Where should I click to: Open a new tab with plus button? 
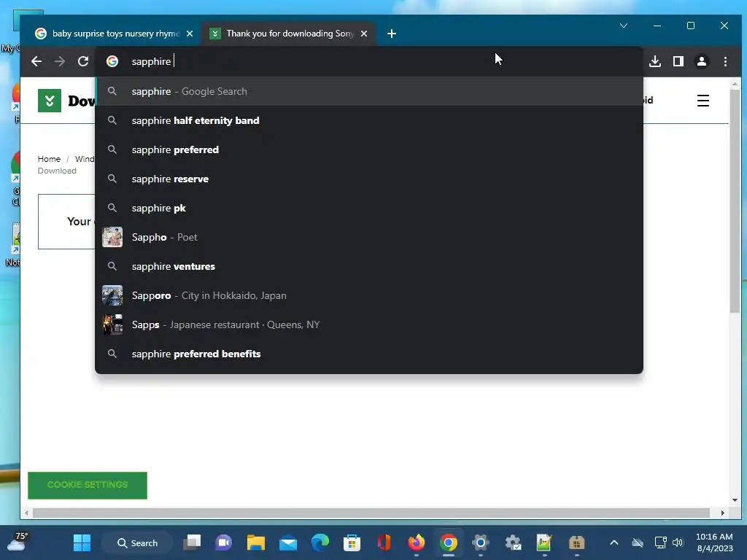[x=392, y=34]
